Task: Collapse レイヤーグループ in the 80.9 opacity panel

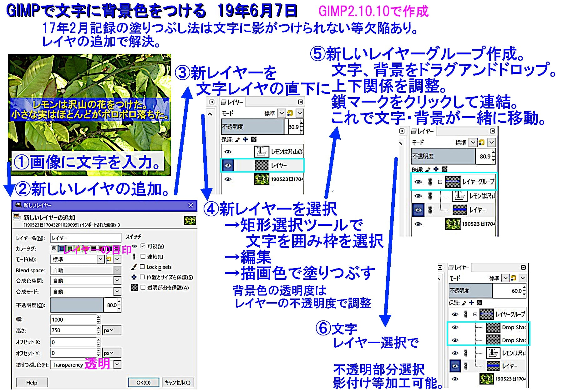Action: [x=440, y=182]
